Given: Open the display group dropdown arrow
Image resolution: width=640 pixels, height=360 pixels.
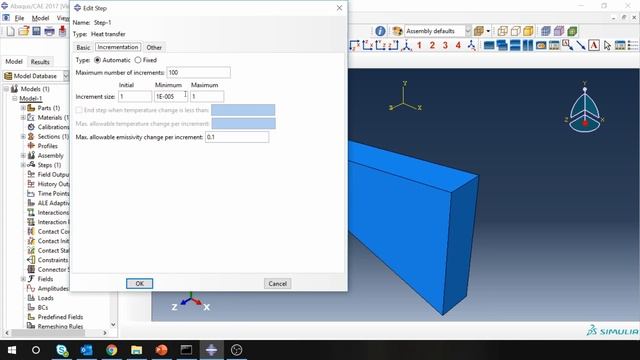Looking at the screenshot, I should 488,31.
